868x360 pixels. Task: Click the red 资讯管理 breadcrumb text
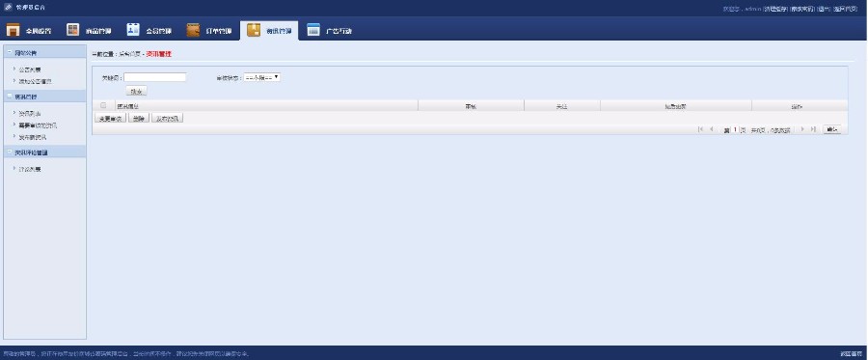[159, 54]
